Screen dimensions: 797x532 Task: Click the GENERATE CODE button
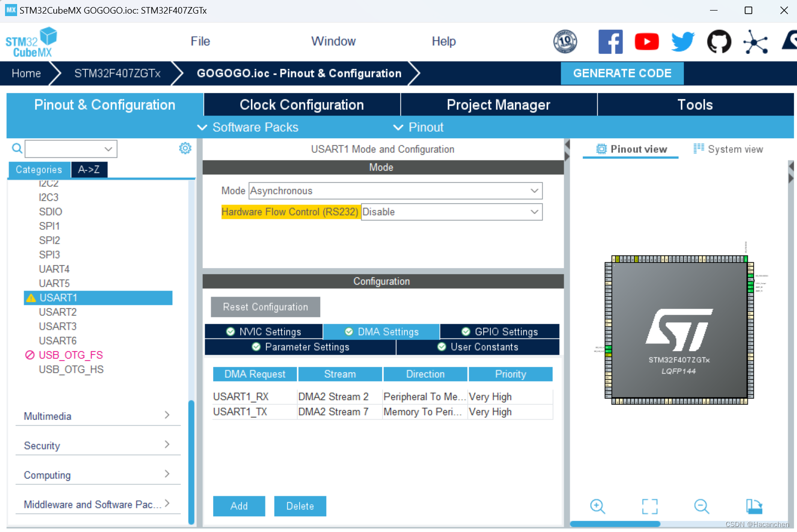[x=622, y=73]
